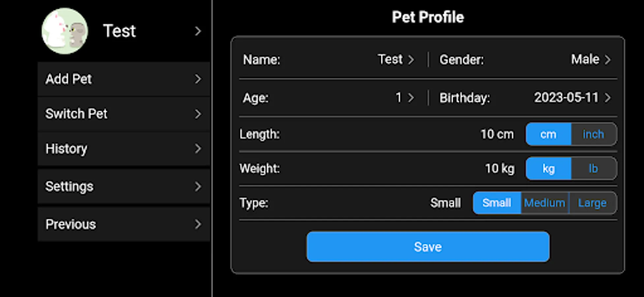
Task: Choose Large pet type
Action: [592, 203]
